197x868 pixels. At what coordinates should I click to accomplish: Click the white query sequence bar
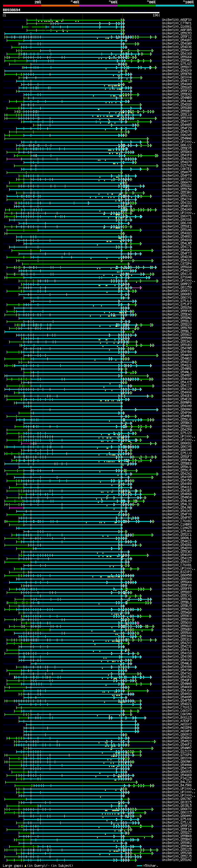click(81, 13)
